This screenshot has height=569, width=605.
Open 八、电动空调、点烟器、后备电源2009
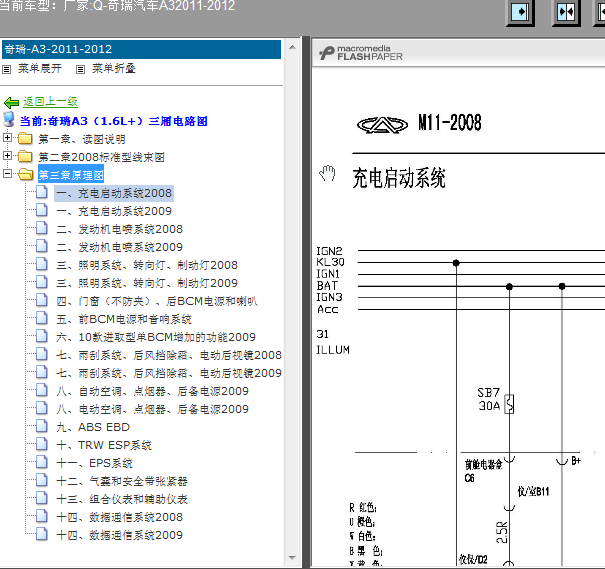(x=152, y=409)
